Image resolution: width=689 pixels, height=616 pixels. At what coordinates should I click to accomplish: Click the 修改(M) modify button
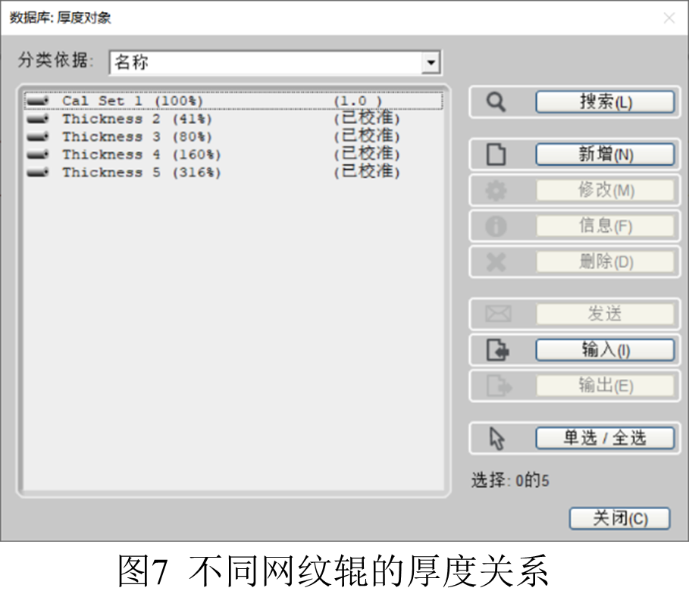pos(605,191)
